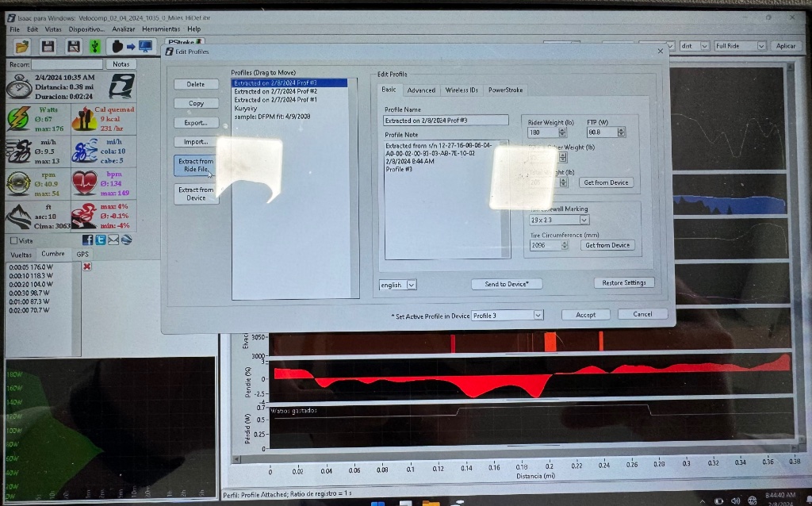Open the Analizar menu

(x=123, y=29)
